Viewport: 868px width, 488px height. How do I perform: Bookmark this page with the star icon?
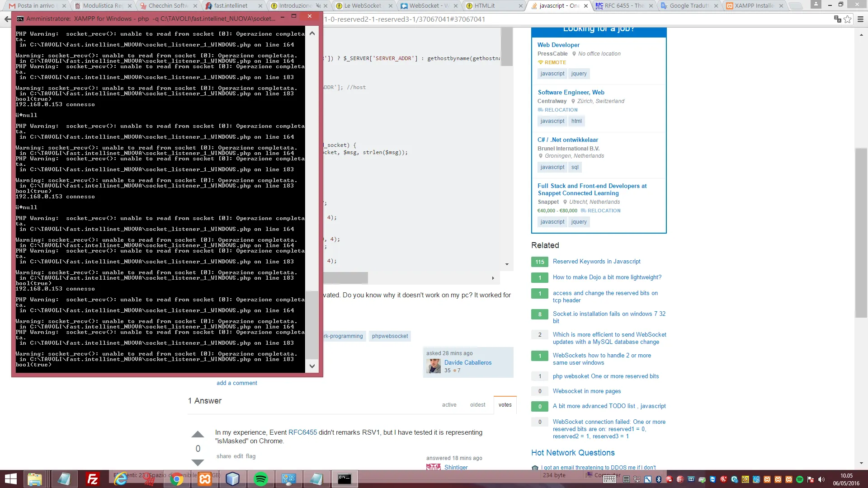(848, 19)
